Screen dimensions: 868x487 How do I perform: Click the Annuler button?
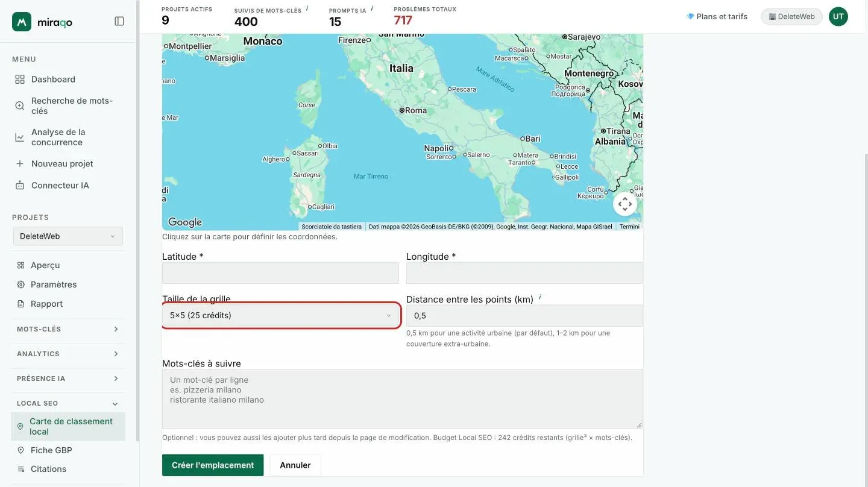[295, 465]
